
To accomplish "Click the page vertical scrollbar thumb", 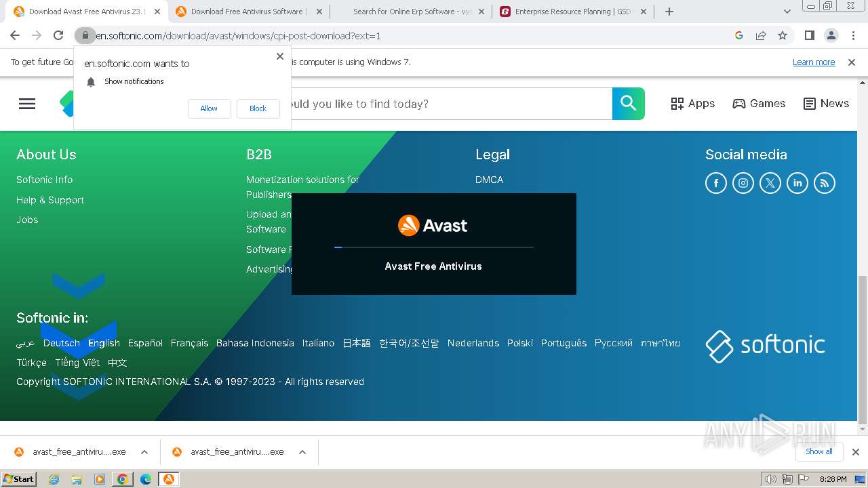I will [863, 350].
